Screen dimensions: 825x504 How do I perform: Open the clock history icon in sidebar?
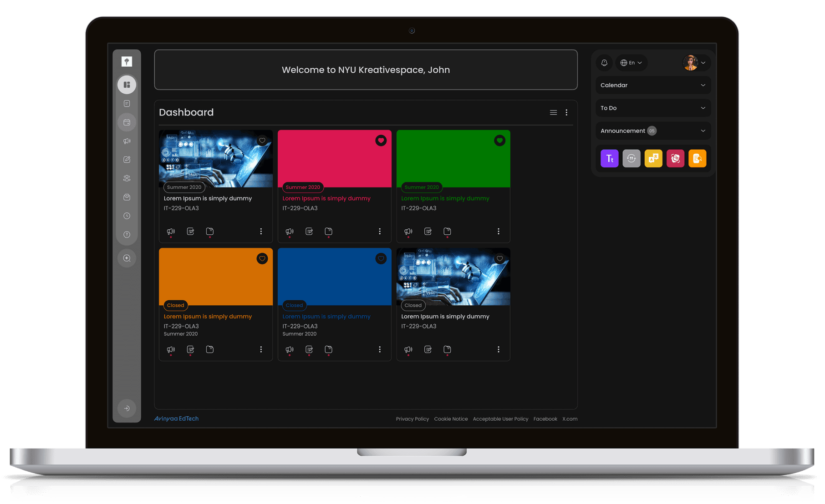pyautogui.click(x=127, y=216)
